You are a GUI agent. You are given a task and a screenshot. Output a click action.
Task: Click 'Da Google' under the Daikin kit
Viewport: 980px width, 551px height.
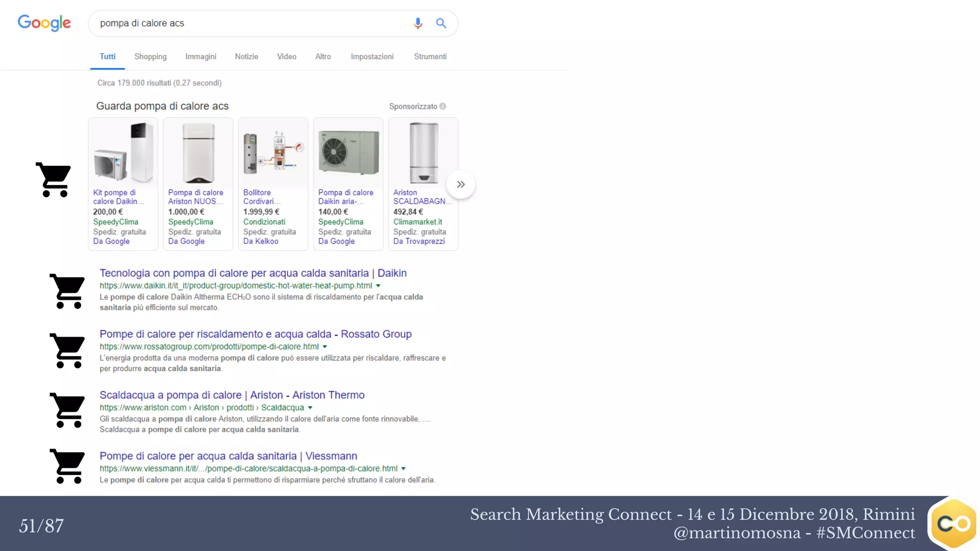[111, 241]
